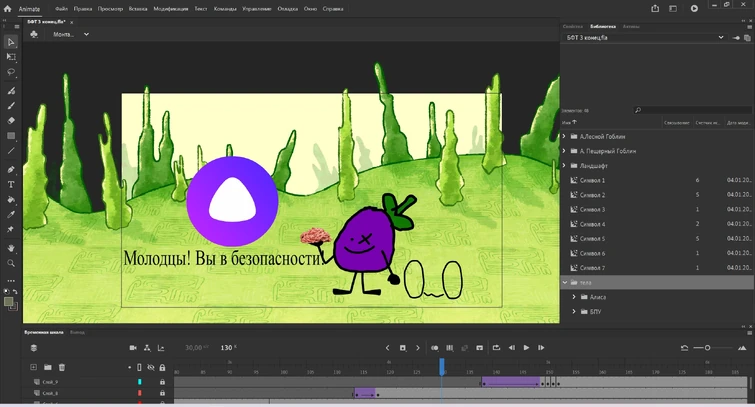Toggle the cyan outline color of top layer
Image resolution: width=755 pixels, height=407 pixels.
138,382
